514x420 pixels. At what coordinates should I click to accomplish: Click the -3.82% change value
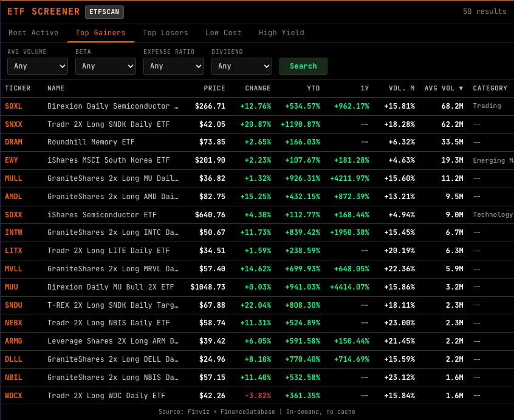(x=258, y=396)
